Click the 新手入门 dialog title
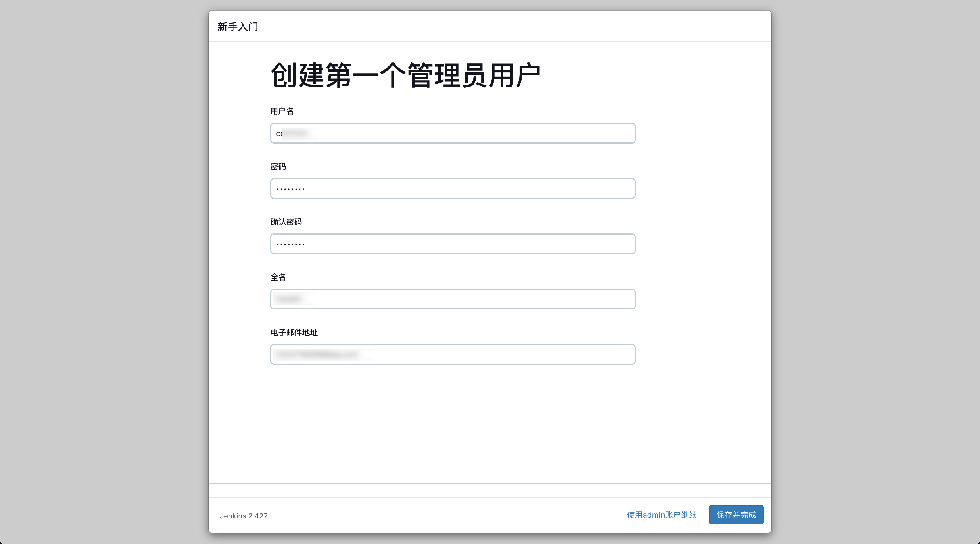Image resolution: width=980 pixels, height=544 pixels. click(238, 27)
